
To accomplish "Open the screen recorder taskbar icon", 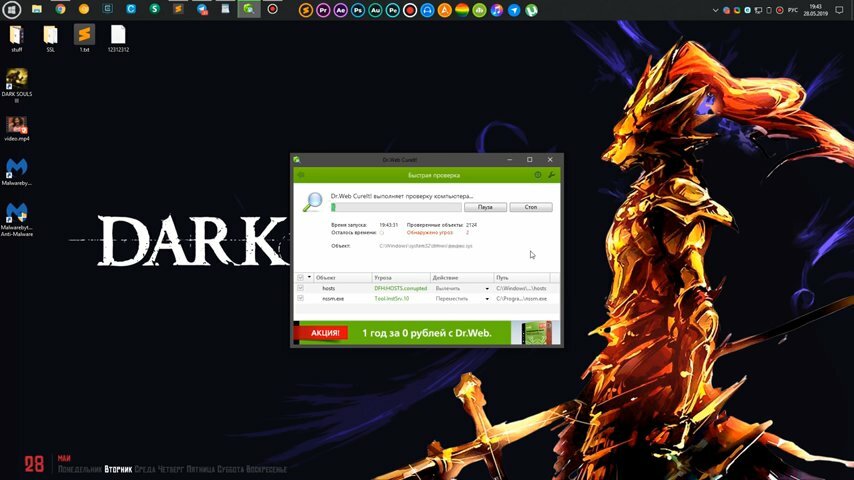I will point(273,9).
